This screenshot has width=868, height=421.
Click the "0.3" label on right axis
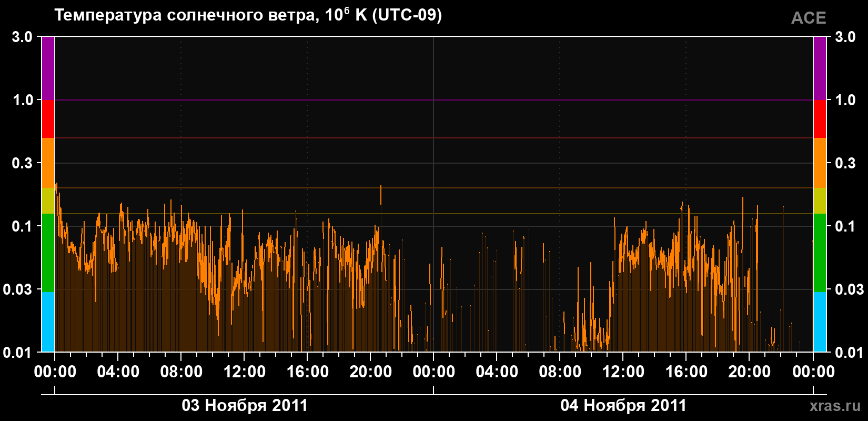845,163
